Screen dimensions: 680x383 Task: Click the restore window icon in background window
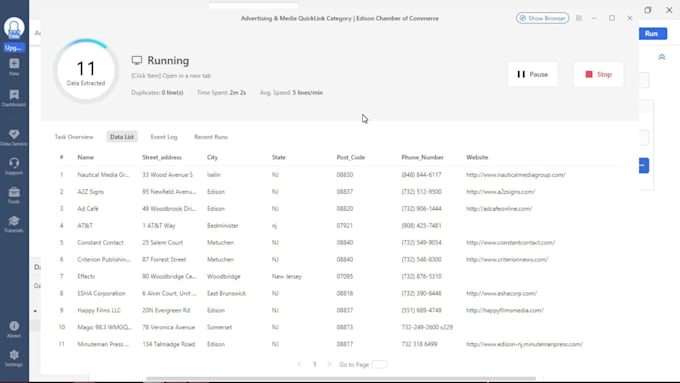coord(648,10)
